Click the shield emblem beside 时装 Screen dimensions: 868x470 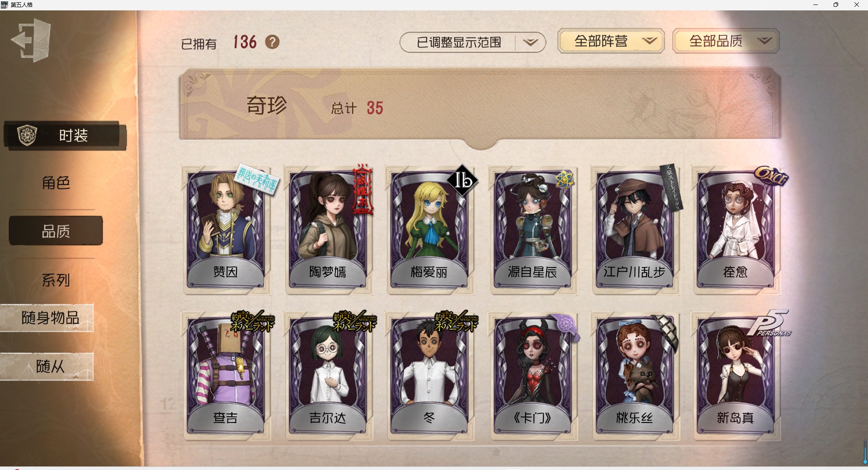(x=27, y=135)
